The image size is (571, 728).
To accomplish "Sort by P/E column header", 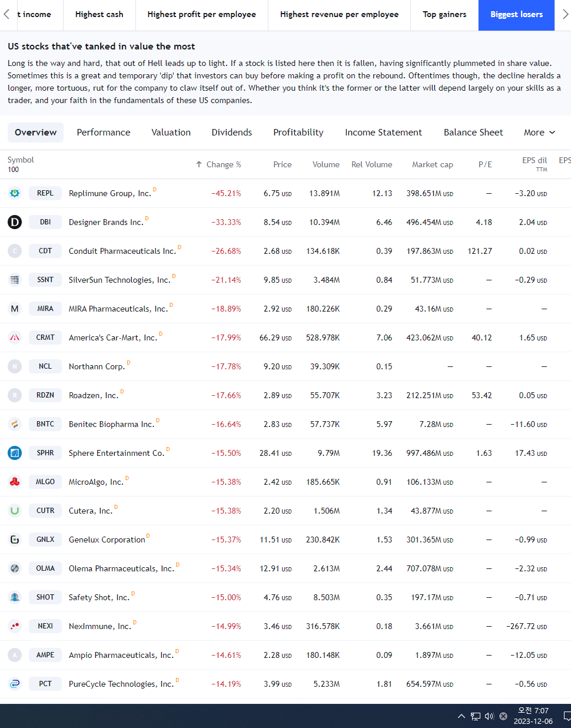I will click(485, 164).
